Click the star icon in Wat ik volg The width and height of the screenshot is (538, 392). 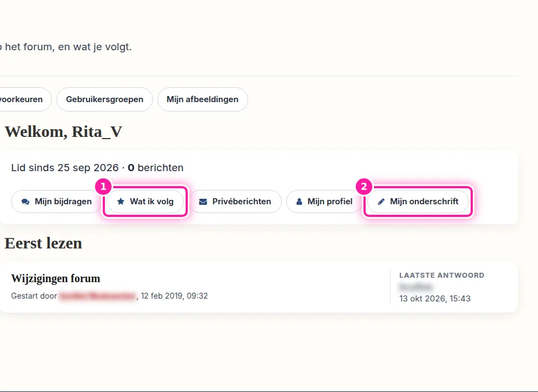pos(121,202)
